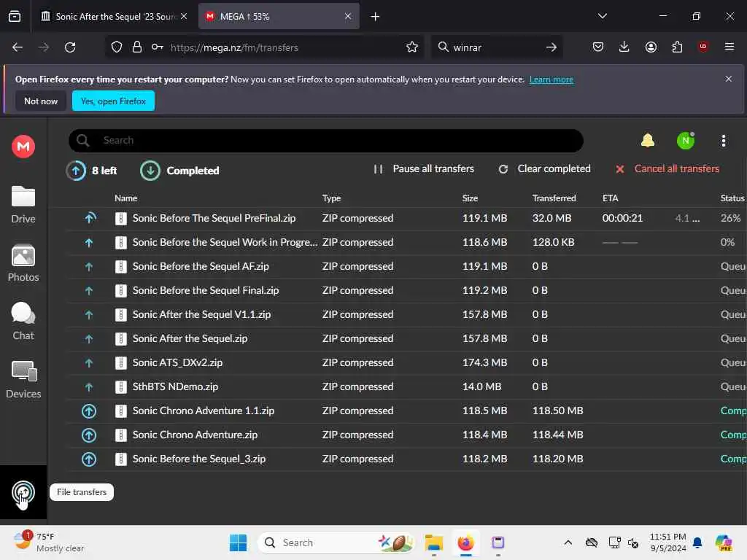The image size is (747, 560).
Task: Click completed upload icon for Sonic Chrono Adventure 1.1.zip
Action: [x=89, y=411]
